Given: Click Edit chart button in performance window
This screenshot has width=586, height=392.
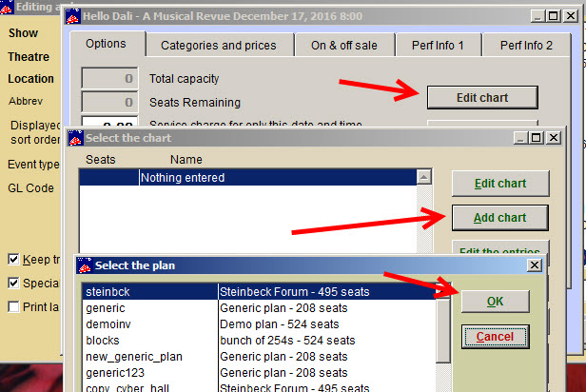Looking at the screenshot, I should pyautogui.click(x=482, y=98).
